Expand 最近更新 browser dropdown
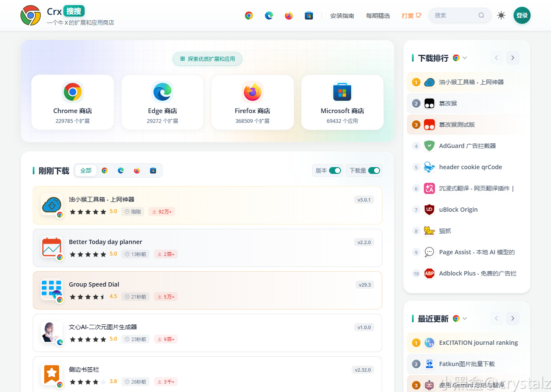 tap(465, 318)
